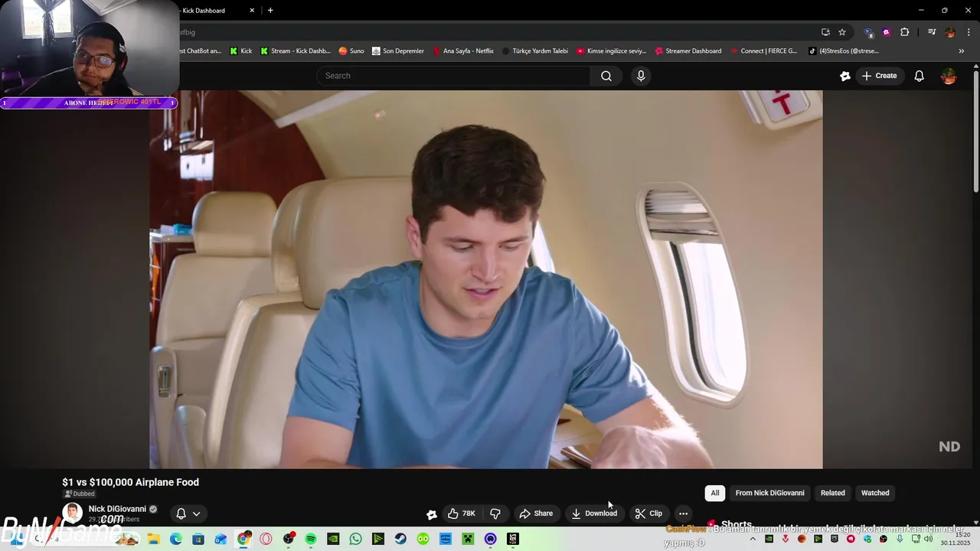Open the Suno bookmark
This screenshot has height=551, width=980.
coord(351,51)
